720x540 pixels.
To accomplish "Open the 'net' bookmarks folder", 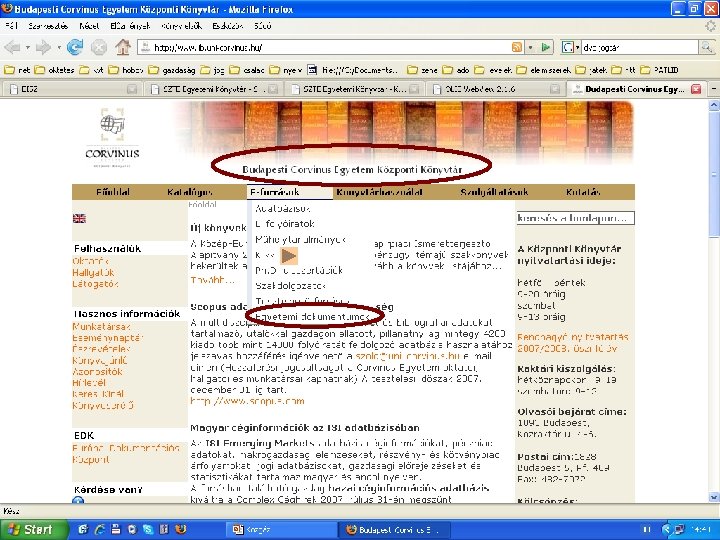I will (17, 70).
